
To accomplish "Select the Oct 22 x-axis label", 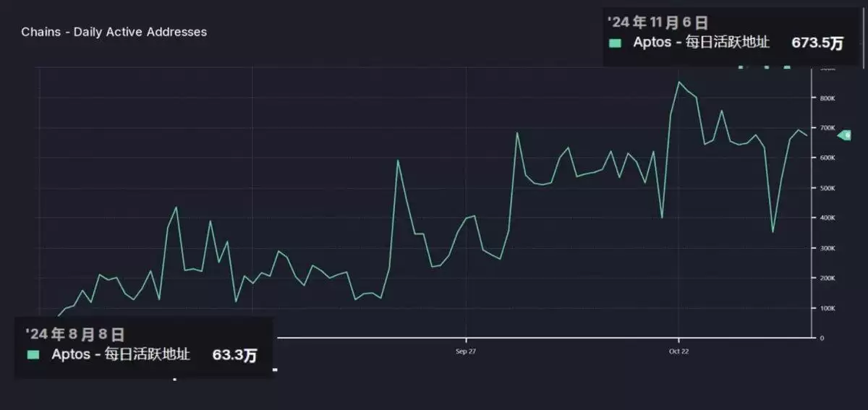I will pyautogui.click(x=678, y=351).
